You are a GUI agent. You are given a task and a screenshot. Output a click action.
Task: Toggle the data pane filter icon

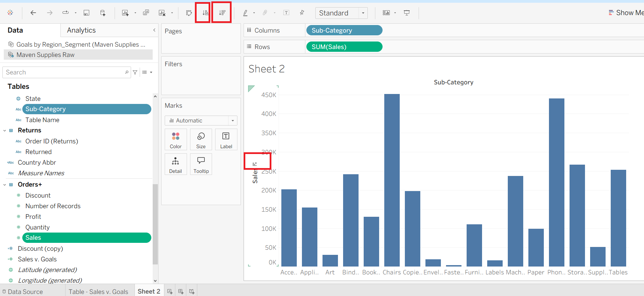(x=135, y=72)
